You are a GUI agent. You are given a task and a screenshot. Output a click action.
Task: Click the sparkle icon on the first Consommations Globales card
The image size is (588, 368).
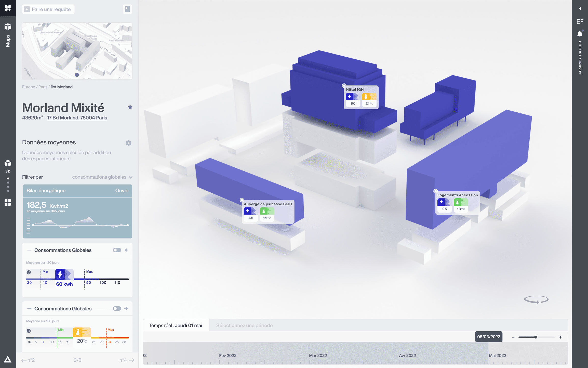pyautogui.click(x=126, y=250)
